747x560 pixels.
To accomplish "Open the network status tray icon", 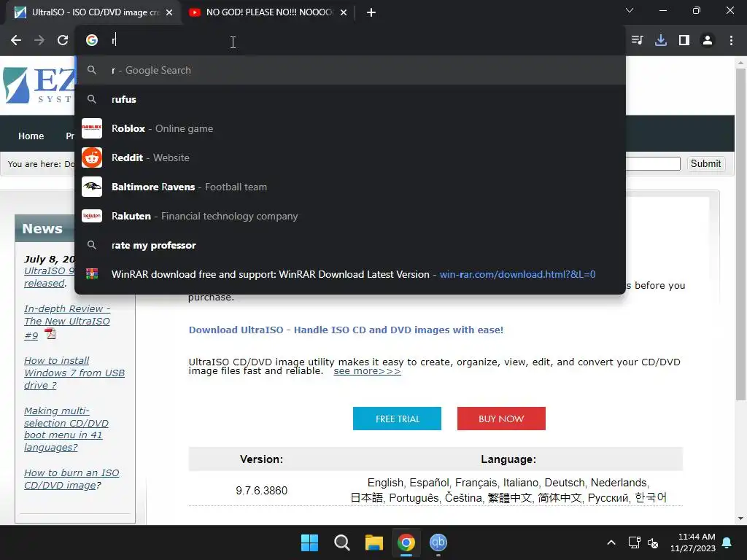I will pyautogui.click(x=634, y=542).
